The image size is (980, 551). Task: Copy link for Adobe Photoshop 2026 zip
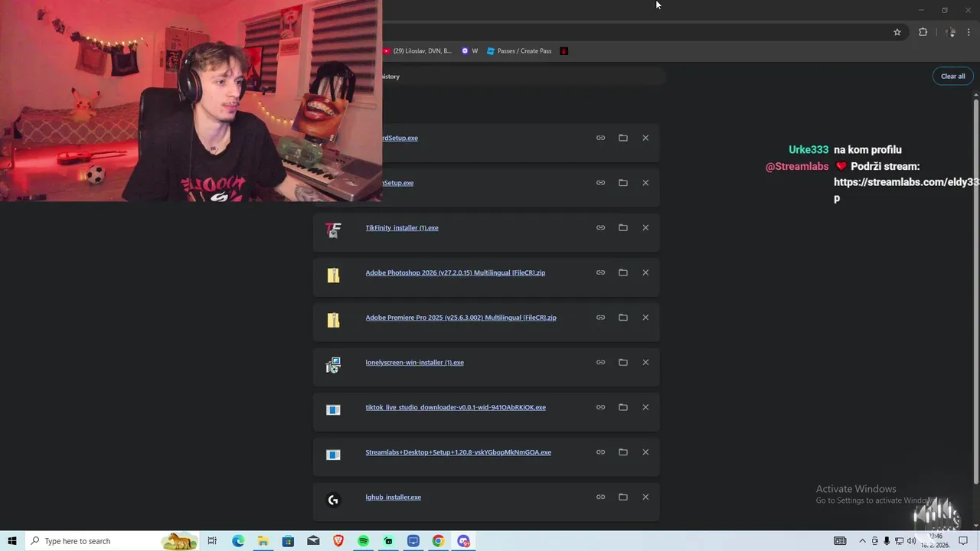click(600, 272)
